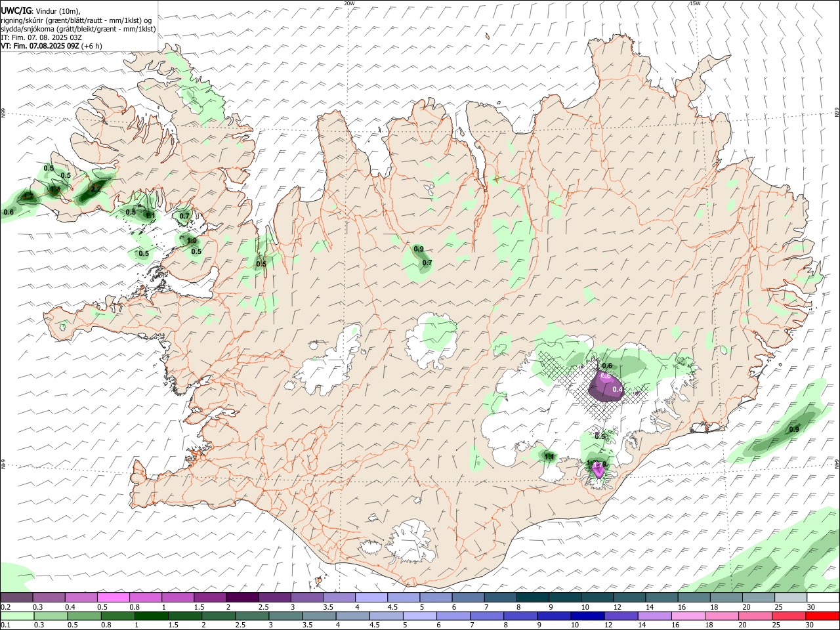The width and height of the screenshot is (840, 630).
Task: Click the white '0.4' value in purple snow area
Action: (x=618, y=390)
